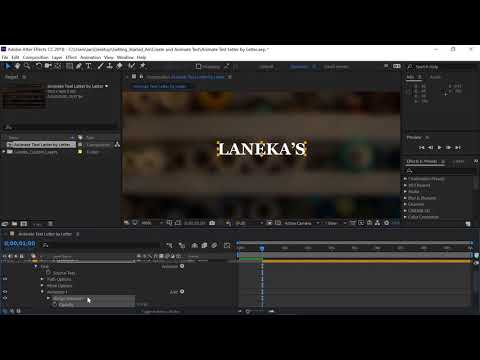Jump to last frame in Preview
Screen dimensions: 480x360
(x=458, y=147)
